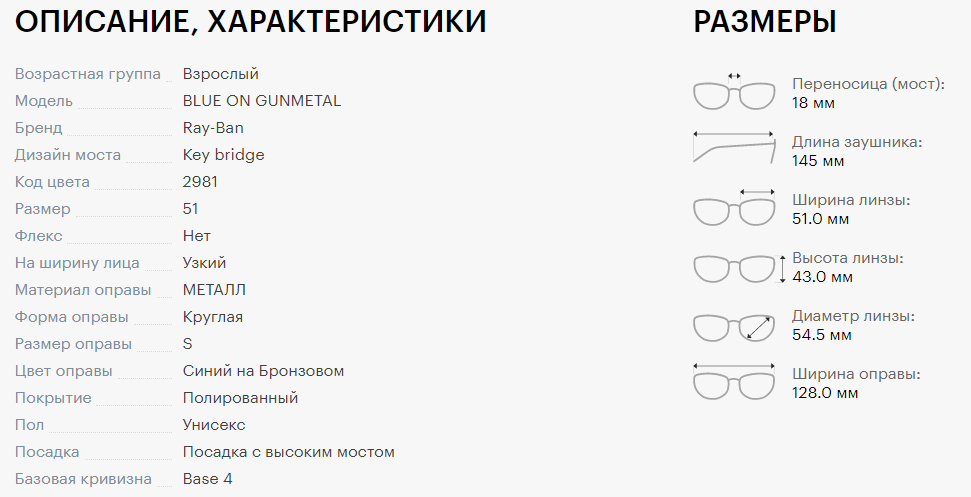Click the frame width glasses icon

tap(734, 382)
